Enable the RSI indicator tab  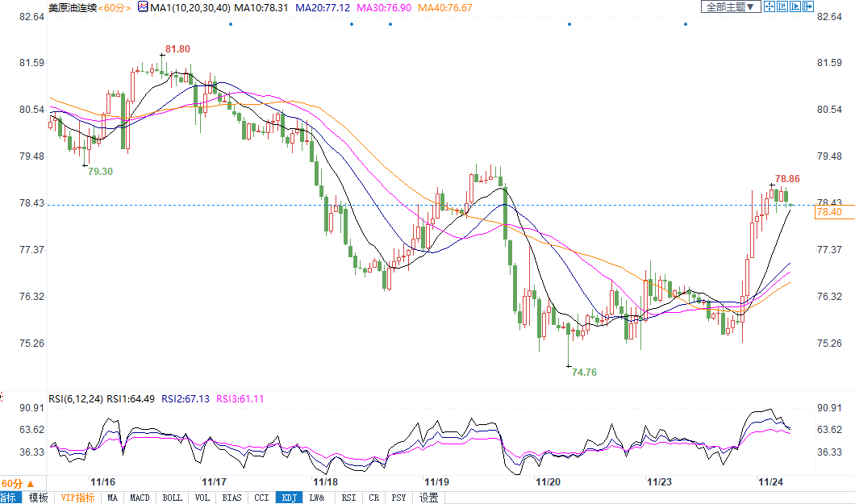click(348, 498)
